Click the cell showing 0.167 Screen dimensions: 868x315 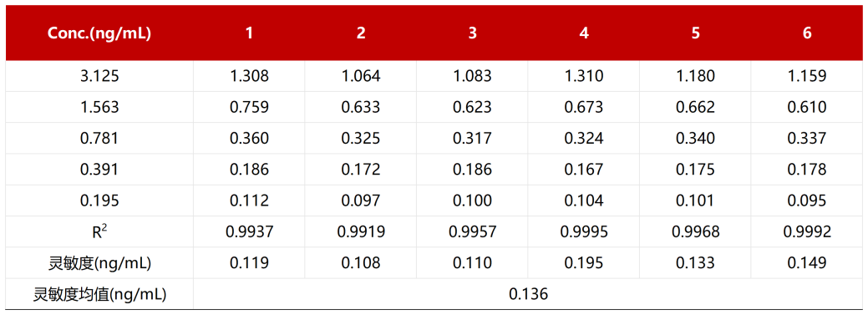point(584,169)
